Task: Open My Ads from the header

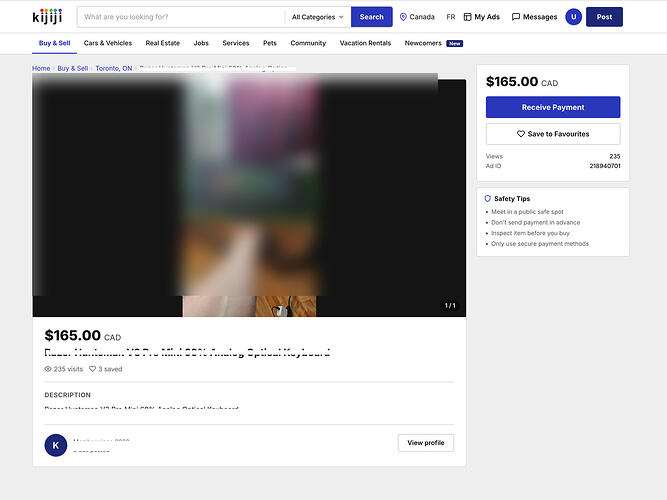Action: click(x=482, y=17)
